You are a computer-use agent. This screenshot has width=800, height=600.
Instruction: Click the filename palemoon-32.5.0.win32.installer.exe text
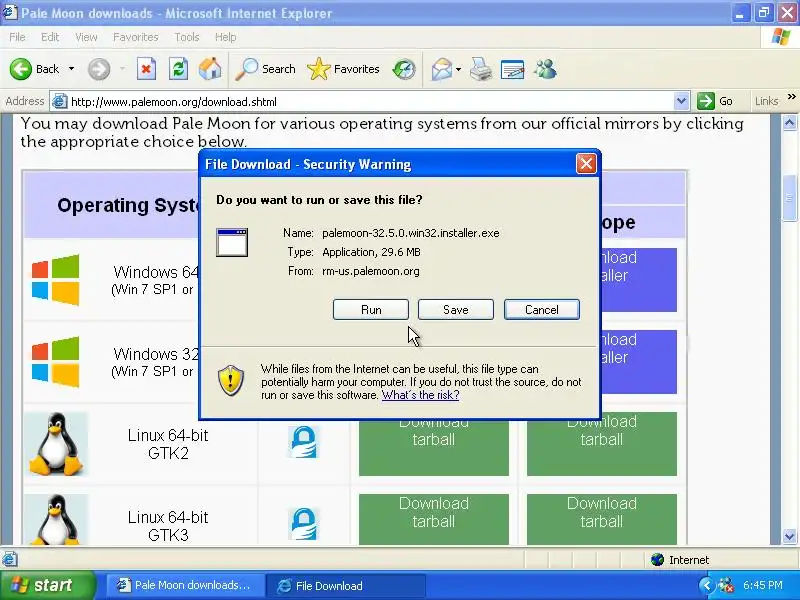click(x=411, y=233)
